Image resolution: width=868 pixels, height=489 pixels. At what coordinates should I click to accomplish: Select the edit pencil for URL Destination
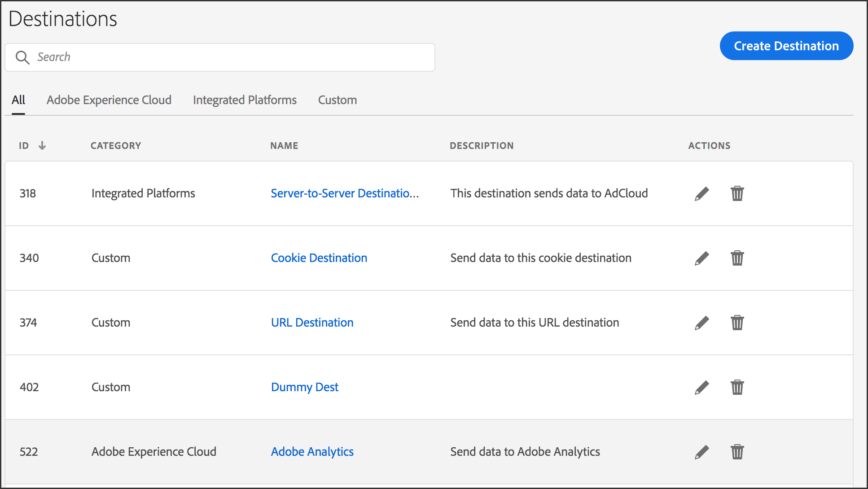(701, 322)
